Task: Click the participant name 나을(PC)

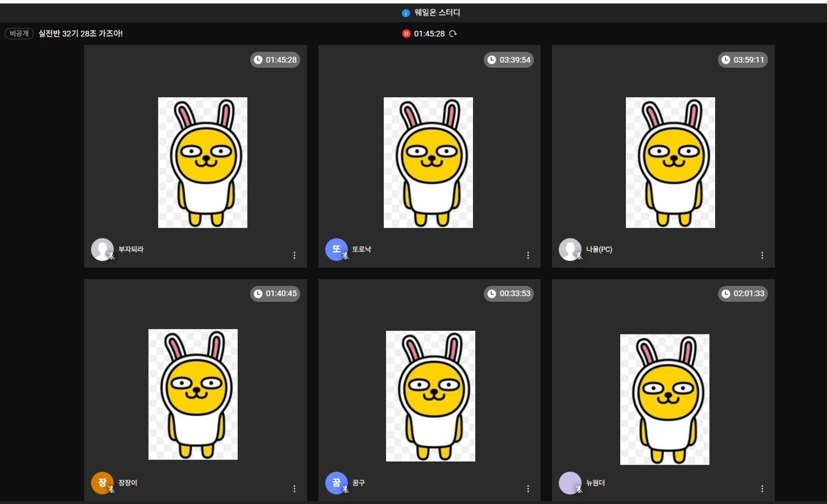Action: click(x=599, y=249)
